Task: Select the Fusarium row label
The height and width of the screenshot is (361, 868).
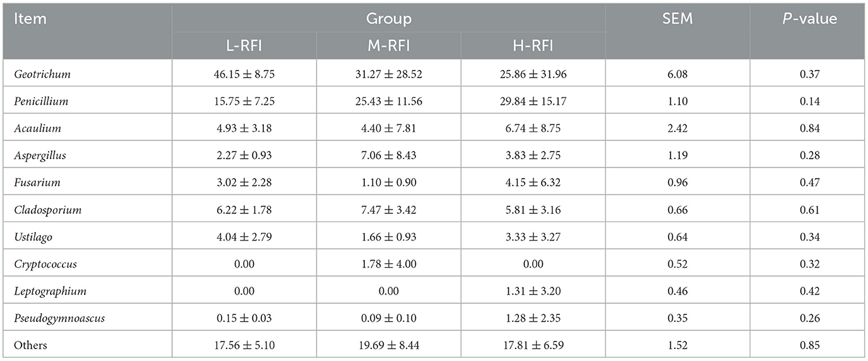Action: click(34, 183)
